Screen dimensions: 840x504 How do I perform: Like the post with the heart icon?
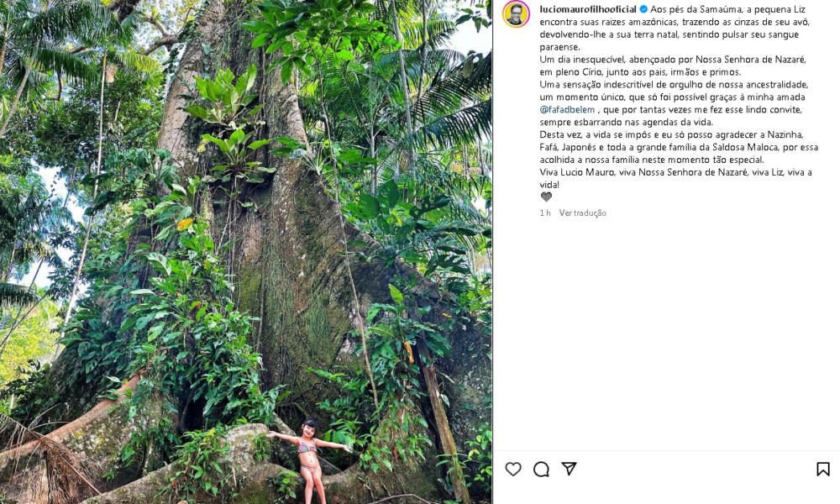[x=513, y=470]
